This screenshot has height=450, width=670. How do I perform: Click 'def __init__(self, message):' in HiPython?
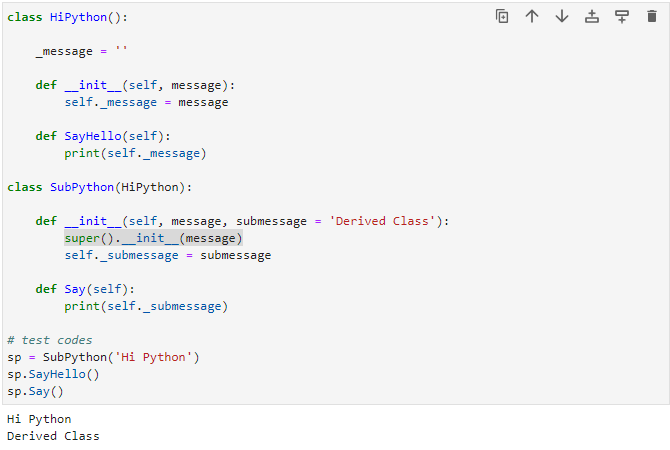[x=135, y=85]
